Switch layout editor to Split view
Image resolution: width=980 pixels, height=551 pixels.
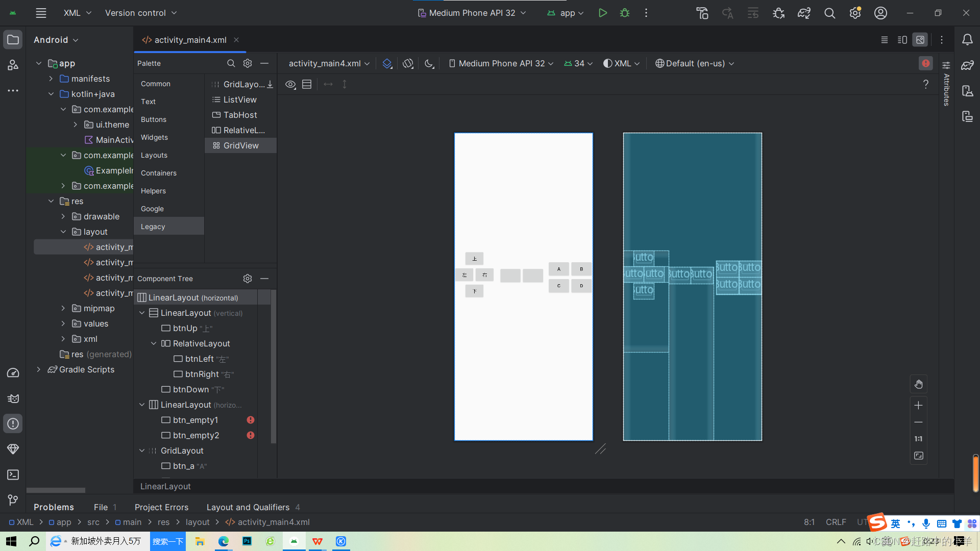(x=902, y=40)
